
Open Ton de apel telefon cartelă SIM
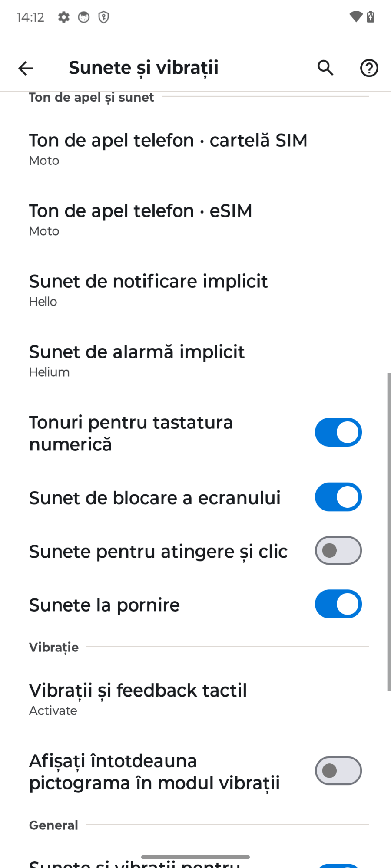pyautogui.click(x=168, y=149)
